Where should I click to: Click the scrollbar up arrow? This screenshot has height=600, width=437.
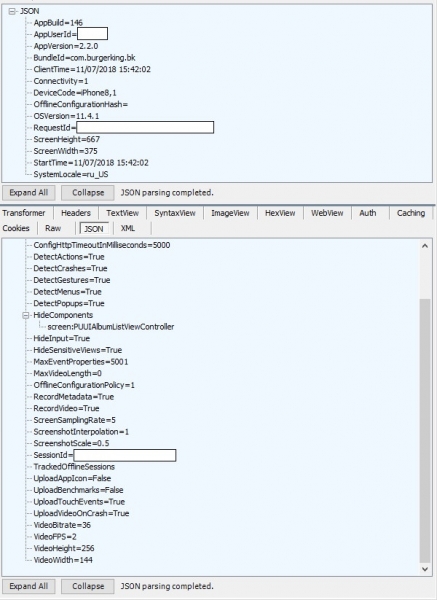425,246
